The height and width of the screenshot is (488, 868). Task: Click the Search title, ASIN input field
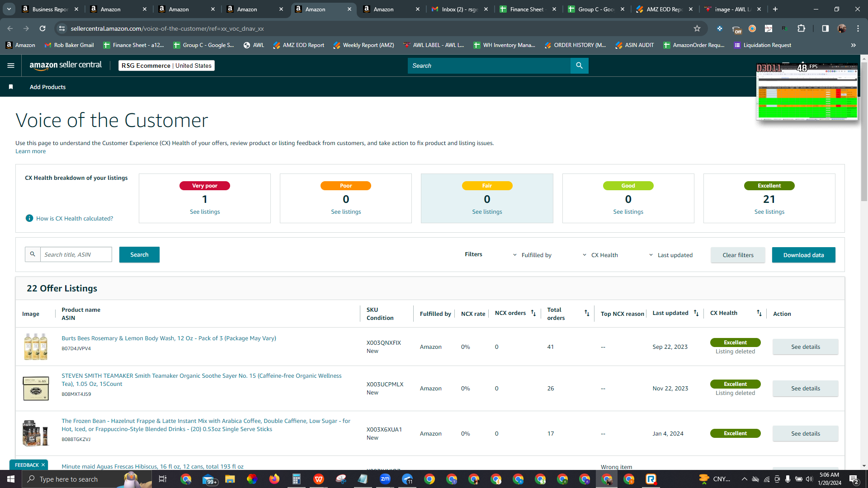76,254
